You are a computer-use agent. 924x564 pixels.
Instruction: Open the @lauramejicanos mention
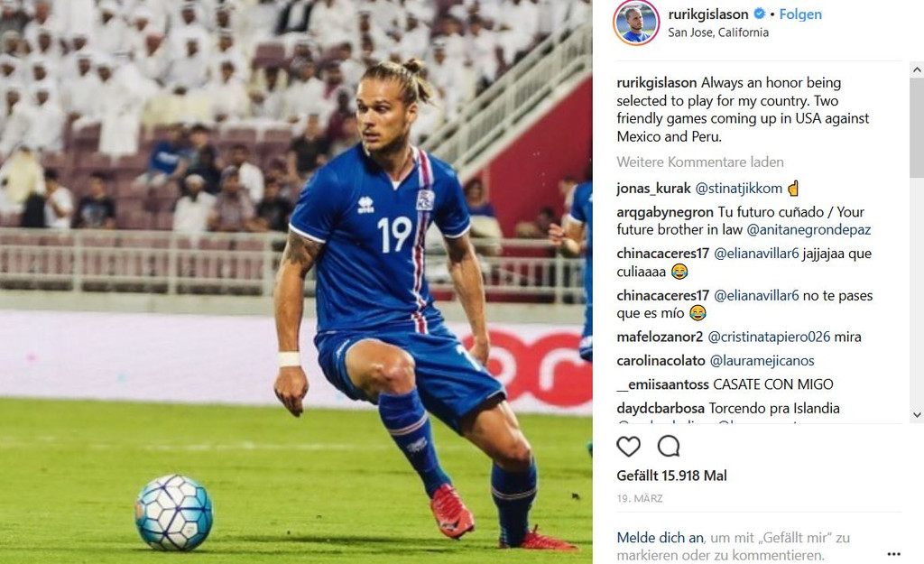[x=762, y=361]
